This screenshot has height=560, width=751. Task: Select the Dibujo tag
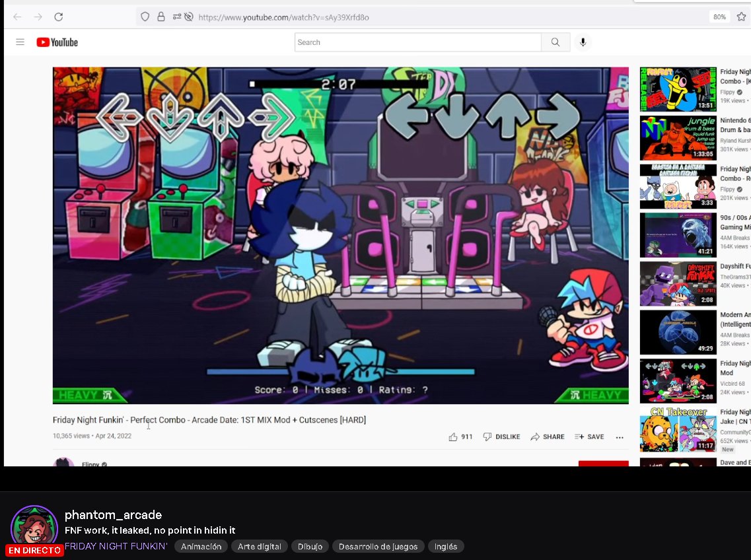[x=310, y=547]
